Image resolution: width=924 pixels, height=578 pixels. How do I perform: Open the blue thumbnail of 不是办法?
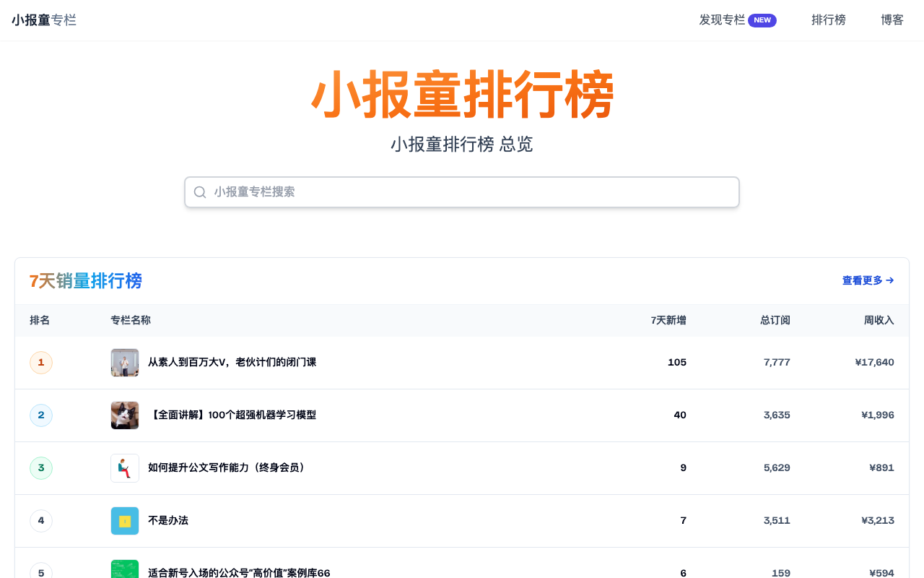pos(125,521)
